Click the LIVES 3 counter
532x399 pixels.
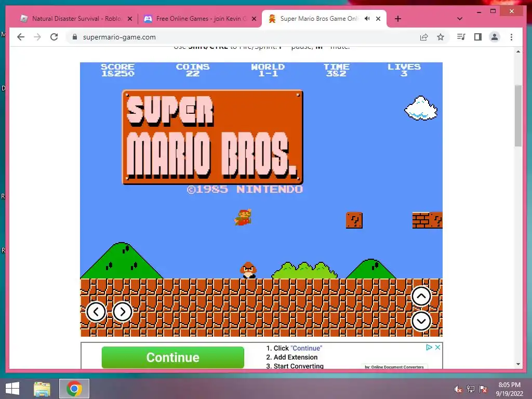coord(404,70)
